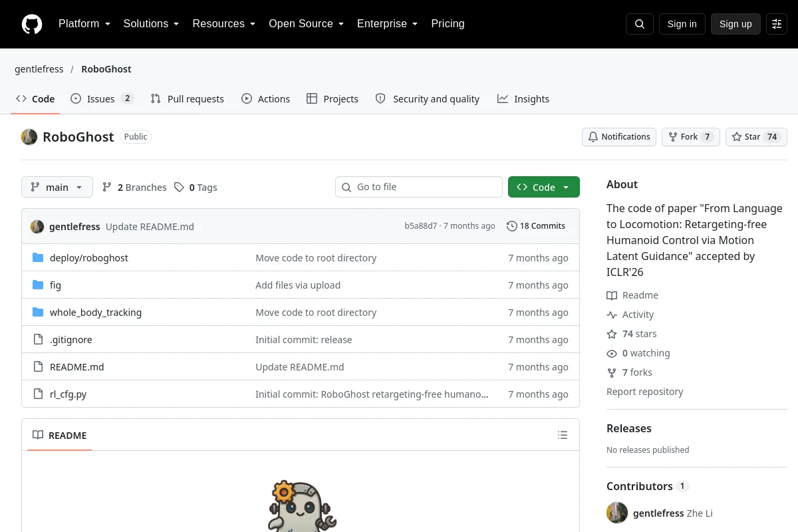Open the rl_cfg.py file name
The image size is (798, 532).
68,394
